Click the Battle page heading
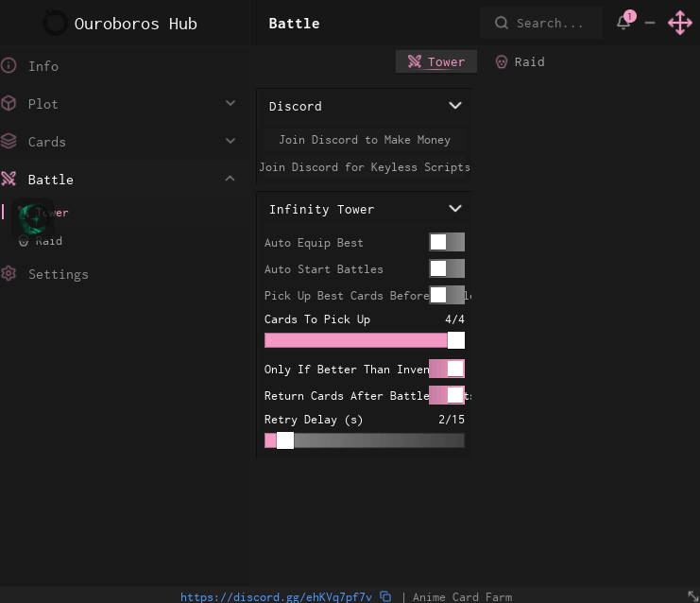Viewport: 700px width, 603px height. 294,24
